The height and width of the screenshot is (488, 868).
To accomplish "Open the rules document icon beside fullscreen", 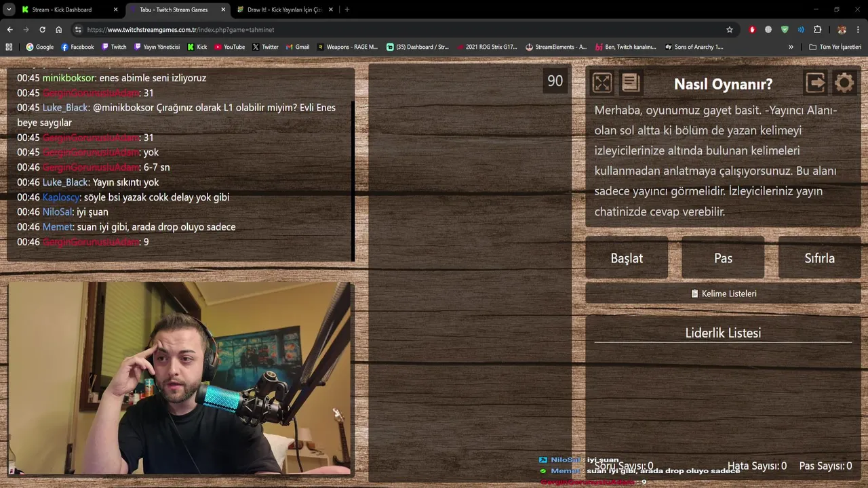I will (x=631, y=83).
